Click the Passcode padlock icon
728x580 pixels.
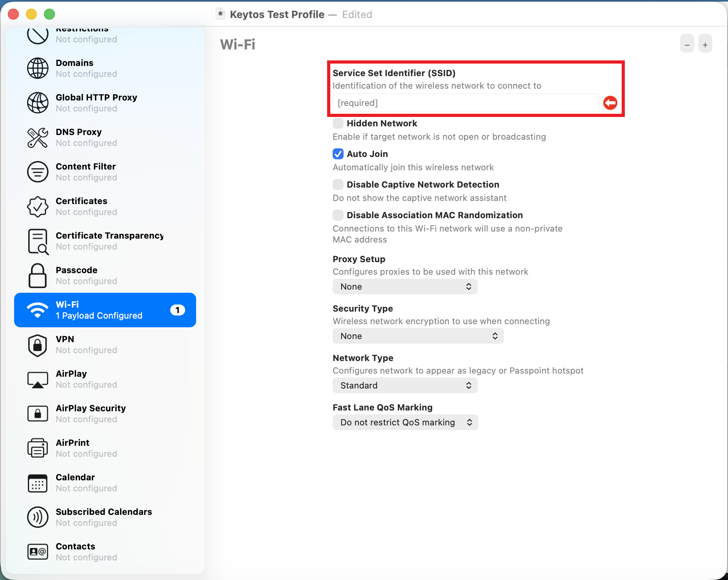click(x=38, y=275)
